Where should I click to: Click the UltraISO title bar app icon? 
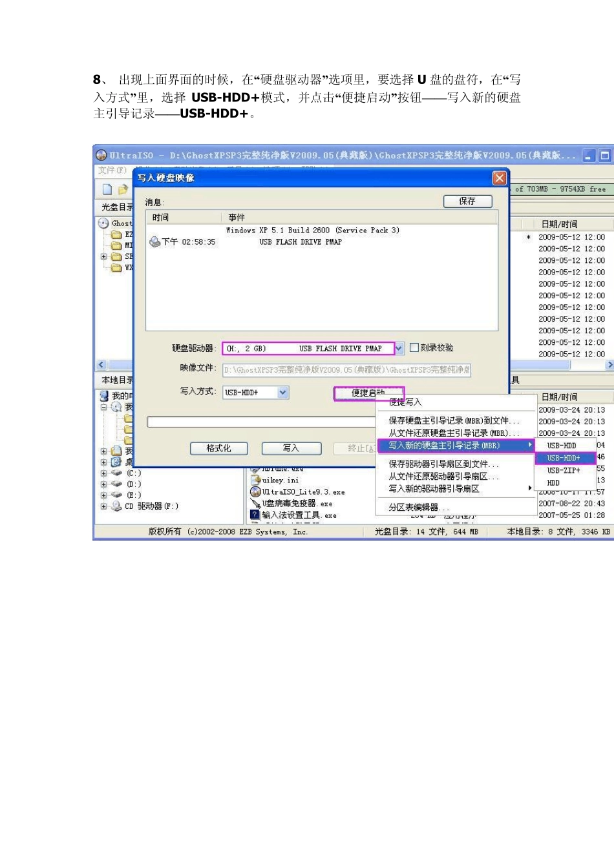point(101,155)
